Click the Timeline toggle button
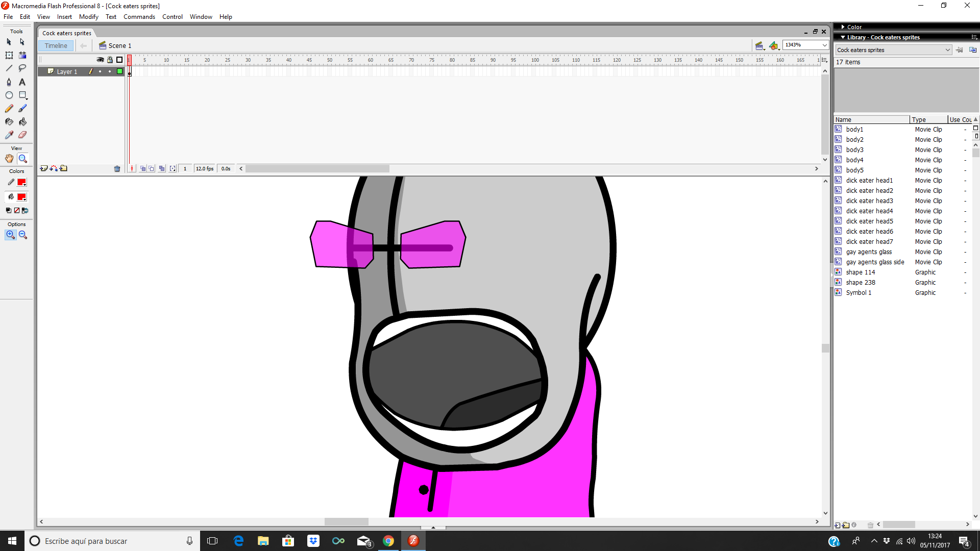The height and width of the screenshot is (551, 980). tap(56, 46)
